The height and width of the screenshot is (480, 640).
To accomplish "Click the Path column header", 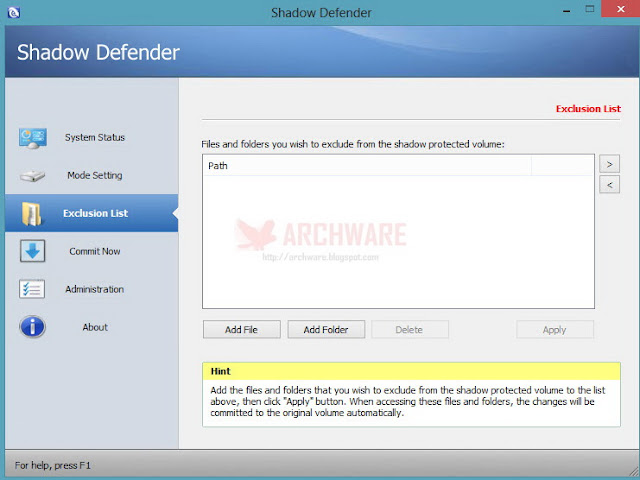I will (367, 166).
